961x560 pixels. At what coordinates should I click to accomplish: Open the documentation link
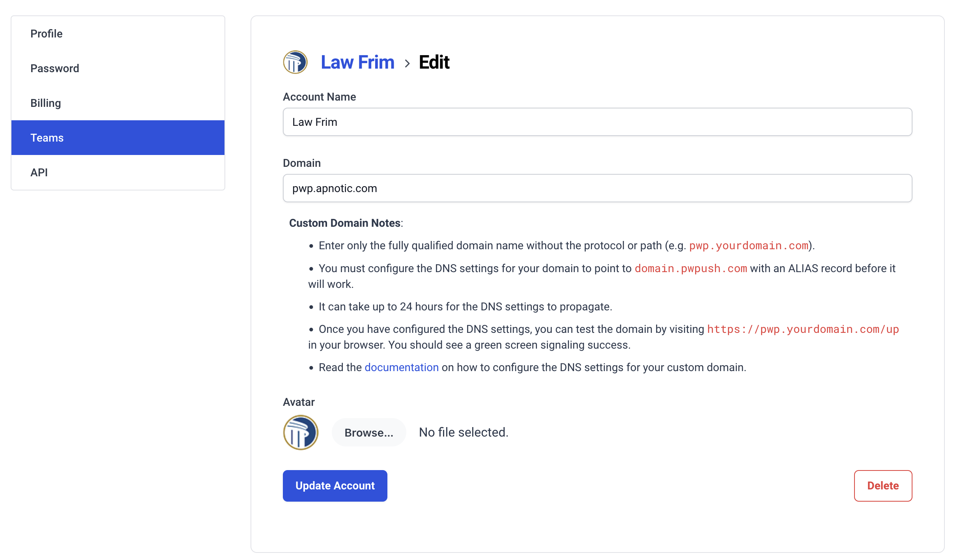click(x=402, y=367)
